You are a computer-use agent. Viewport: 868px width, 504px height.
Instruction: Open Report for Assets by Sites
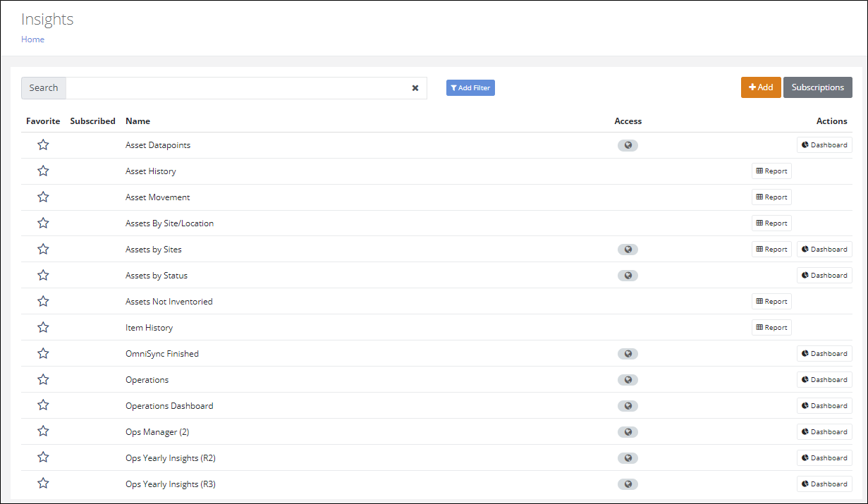[x=771, y=250]
